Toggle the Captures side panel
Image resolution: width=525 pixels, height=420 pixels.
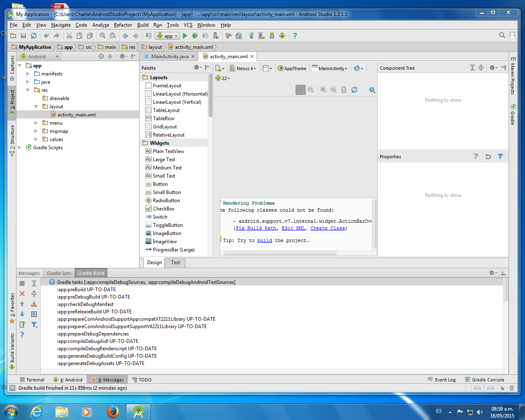click(12, 68)
